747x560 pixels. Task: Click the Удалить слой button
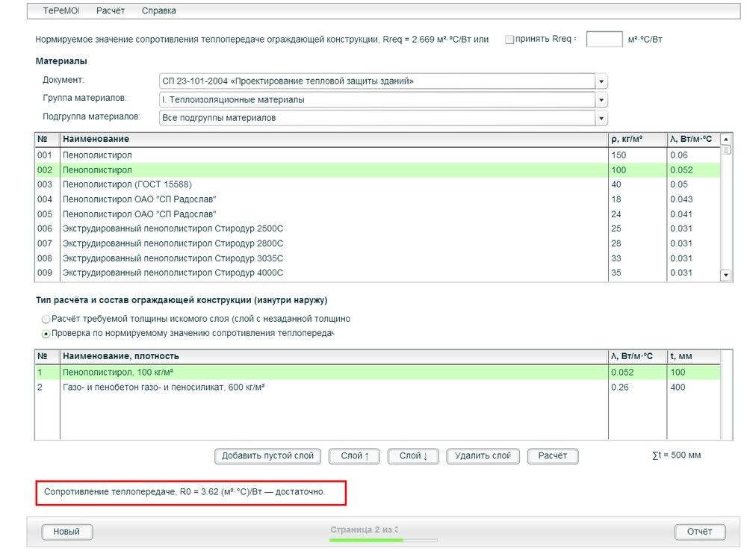pos(483,456)
